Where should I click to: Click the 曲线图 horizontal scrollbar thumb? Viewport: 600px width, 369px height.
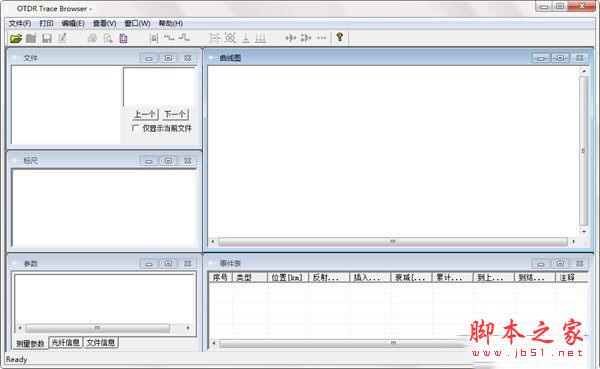tap(393, 242)
